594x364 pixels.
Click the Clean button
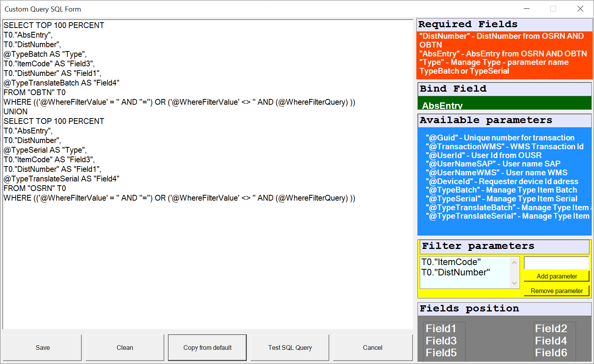(x=124, y=348)
